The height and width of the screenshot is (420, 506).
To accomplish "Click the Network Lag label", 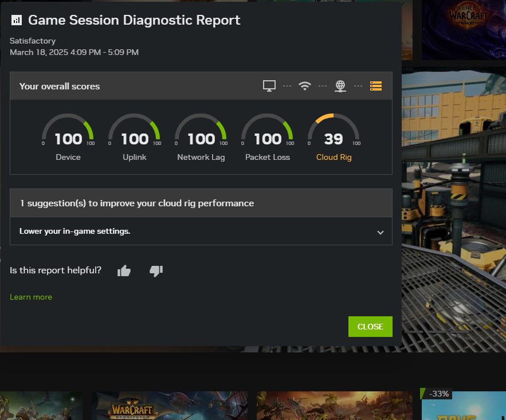I will [x=201, y=157].
